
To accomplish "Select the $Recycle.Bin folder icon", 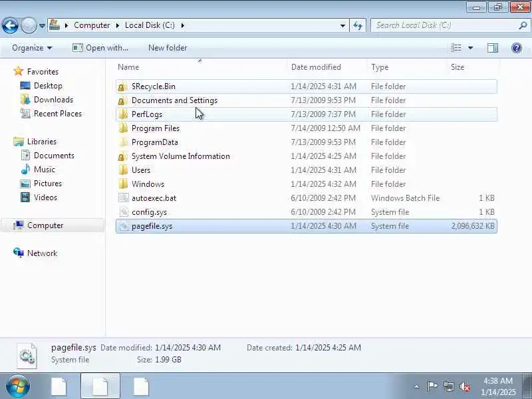I will [x=123, y=86].
